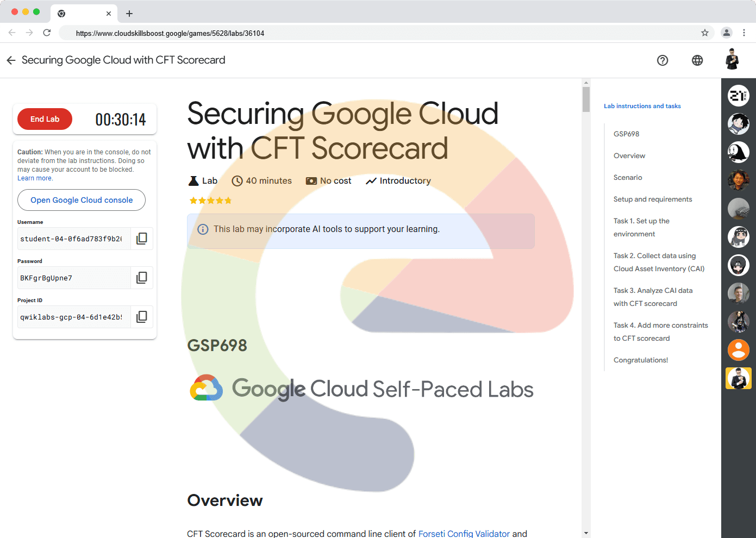Go to Setup and requirements section
756x538 pixels.
tap(653, 199)
